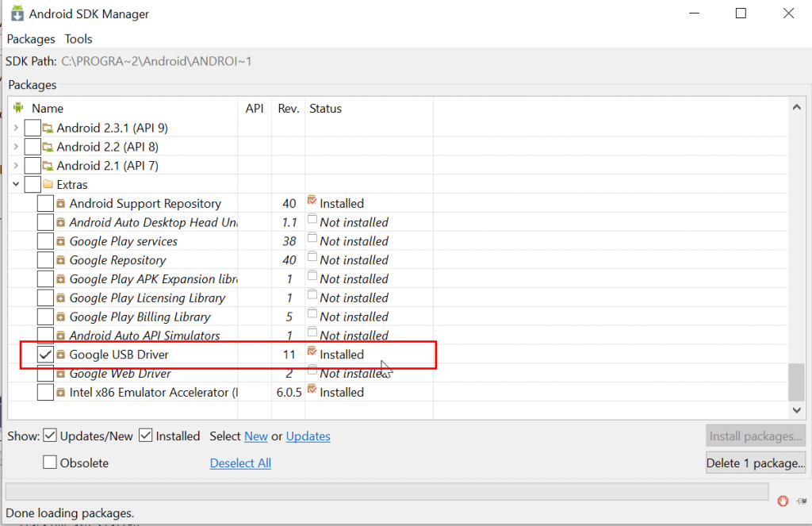Click package icon of Google Play APK Expansion
The width and height of the screenshot is (812, 526).
(60, 279)
